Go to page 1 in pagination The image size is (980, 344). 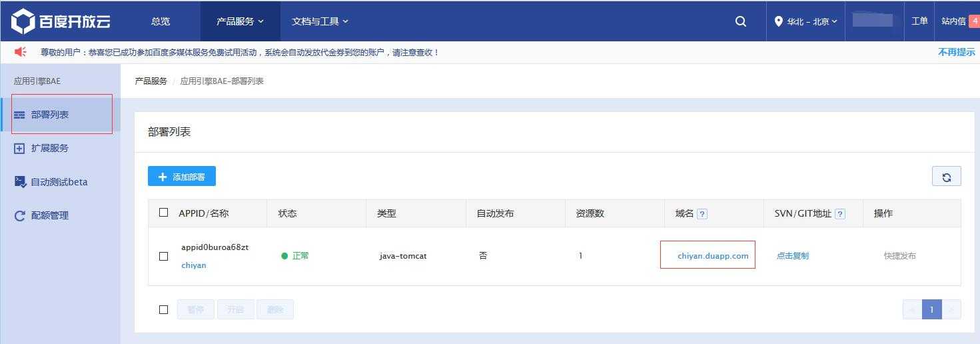[x=932, y=309]
